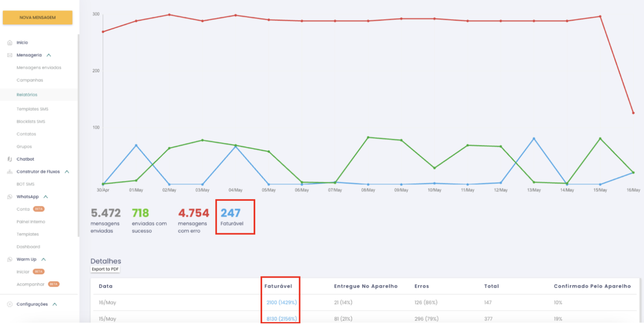This screenshot has height=325, width=644.
Task: Click Export to PDF button
Action: [x=105, y=269]
